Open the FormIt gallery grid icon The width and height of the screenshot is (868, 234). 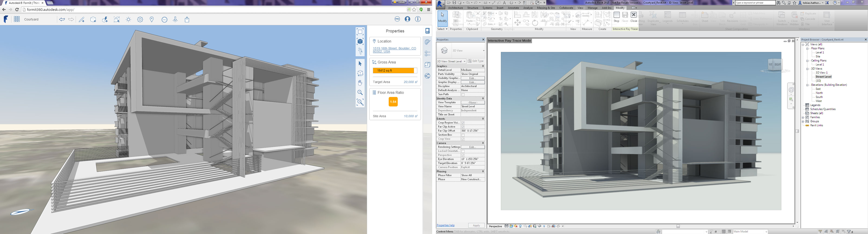click(17, 19)
